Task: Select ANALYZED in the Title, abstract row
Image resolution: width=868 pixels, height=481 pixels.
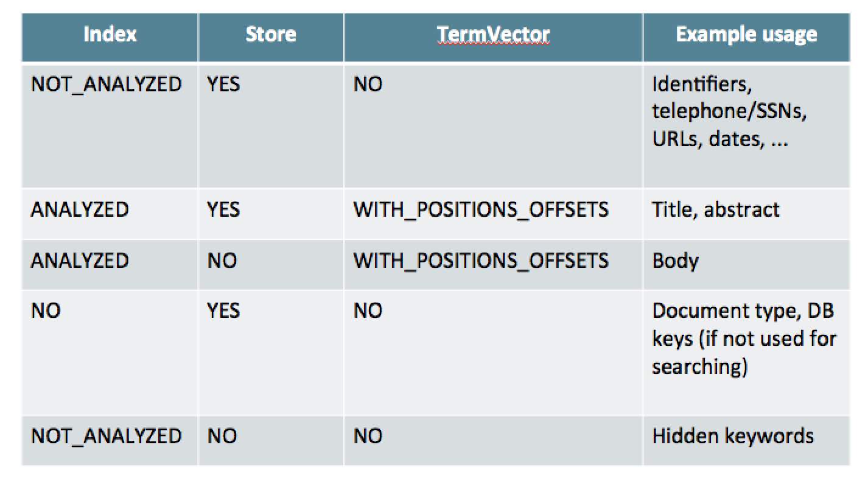Action: 80,209
